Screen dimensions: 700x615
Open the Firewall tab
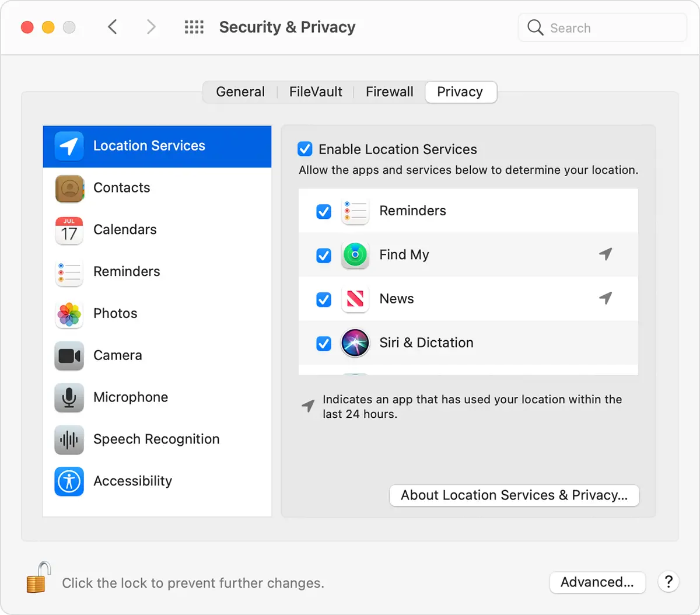[x=389, y=92]
